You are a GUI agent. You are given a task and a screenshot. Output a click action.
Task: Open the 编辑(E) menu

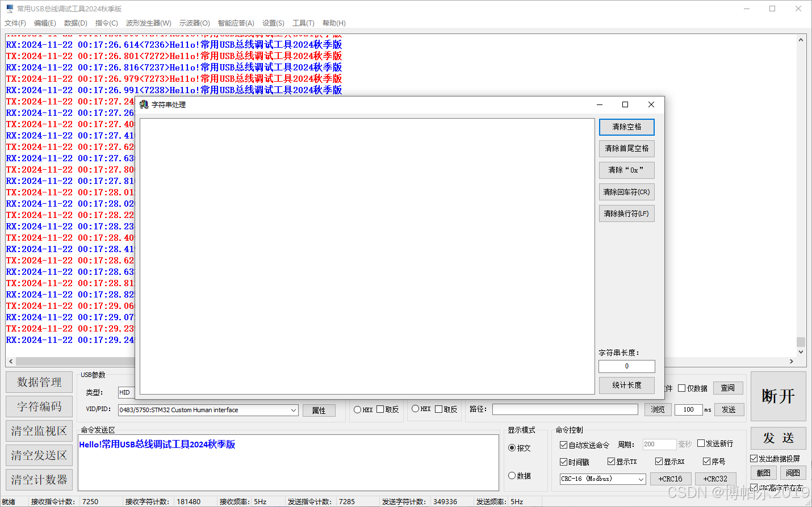tap(45, 23)
